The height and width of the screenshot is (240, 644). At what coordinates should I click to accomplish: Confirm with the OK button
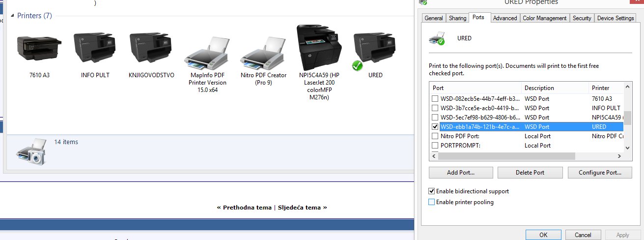pyautogui.click(x=543, y=235)
